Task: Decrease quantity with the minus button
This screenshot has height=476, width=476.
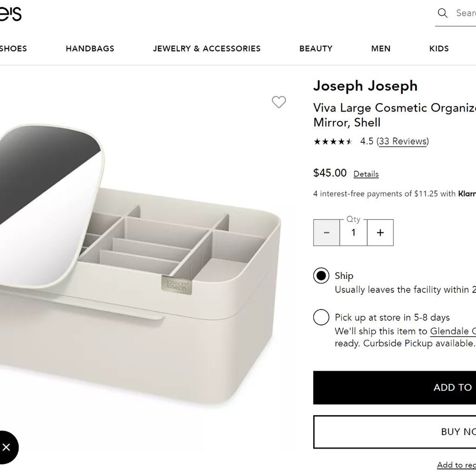Action: (x=327, y=233)
